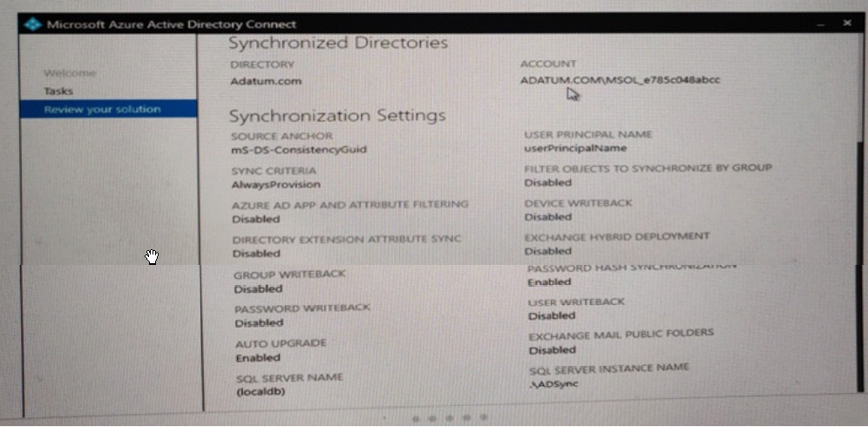This screenshot has width=868, height=427.
Task: Click the DIRECTORY column label
Action: pos(262,64)
